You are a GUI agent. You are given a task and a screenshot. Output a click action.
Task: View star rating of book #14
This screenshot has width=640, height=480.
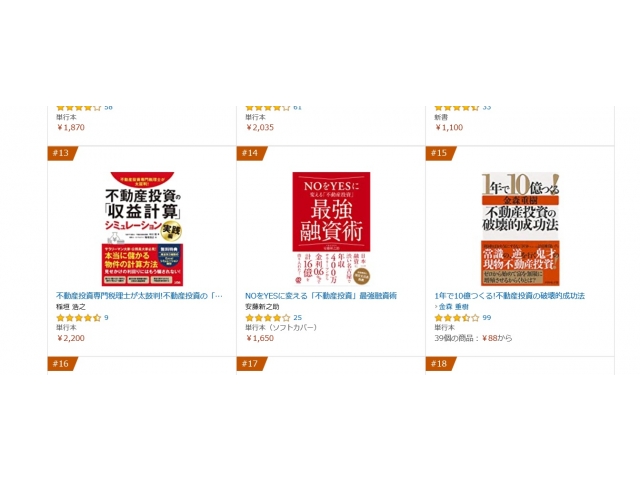267,318
